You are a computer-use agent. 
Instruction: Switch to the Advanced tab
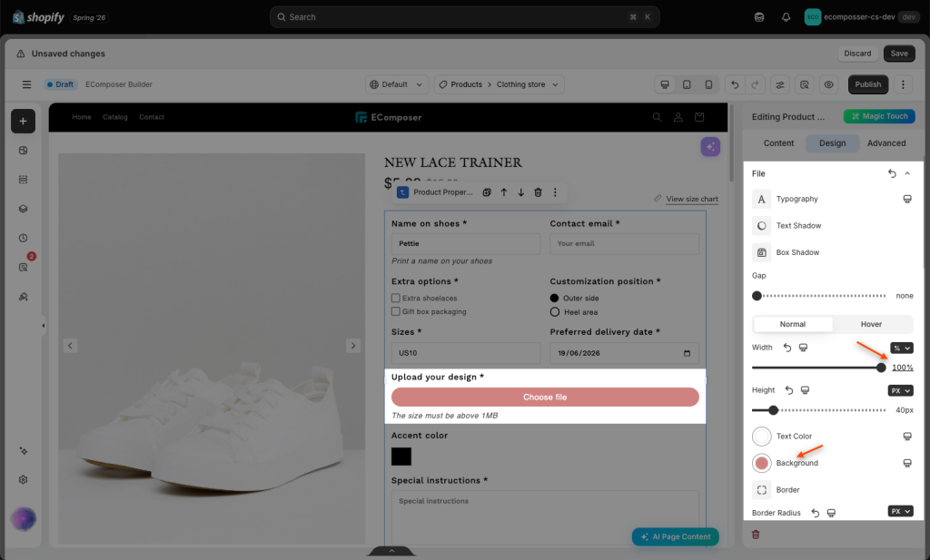[886, 143]
